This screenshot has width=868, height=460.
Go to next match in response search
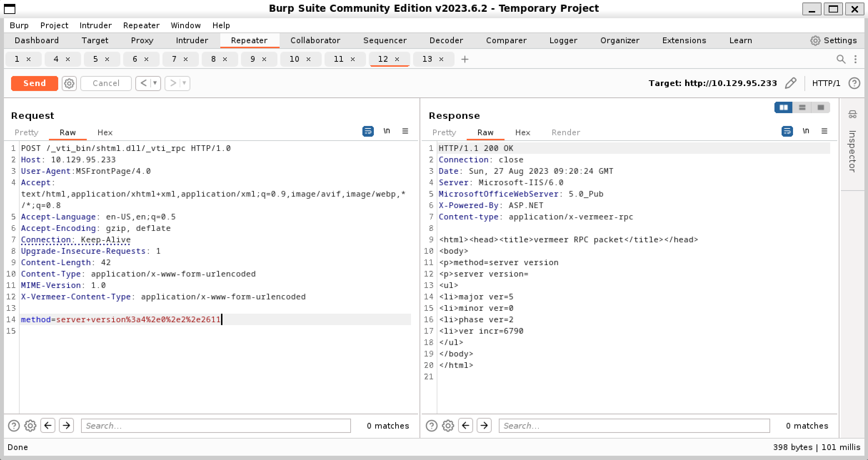click(484, 425)
